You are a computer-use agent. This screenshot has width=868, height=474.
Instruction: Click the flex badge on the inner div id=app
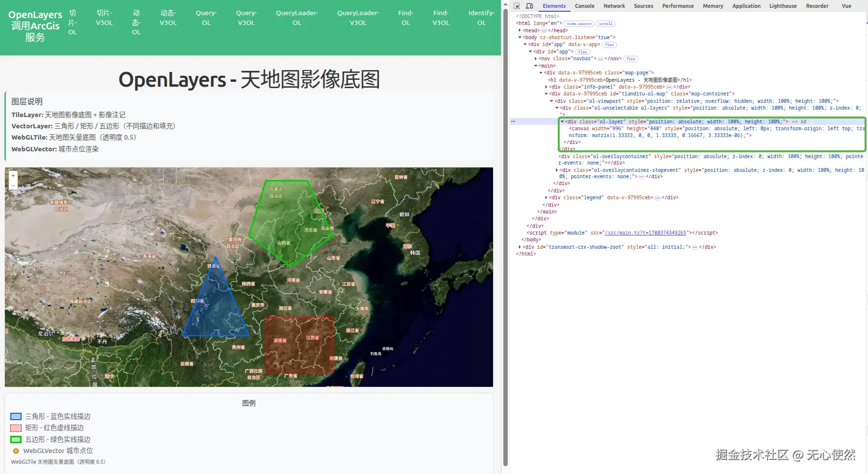583,52
